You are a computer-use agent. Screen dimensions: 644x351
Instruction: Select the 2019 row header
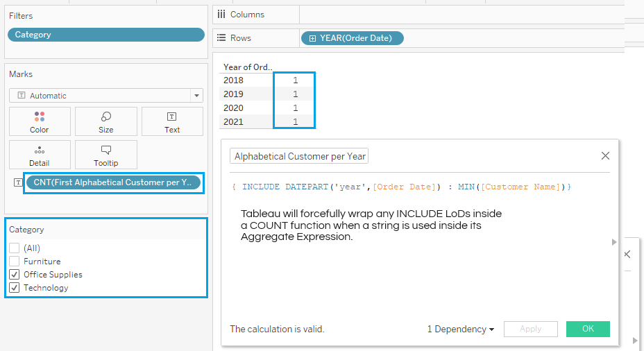[233, 94]
